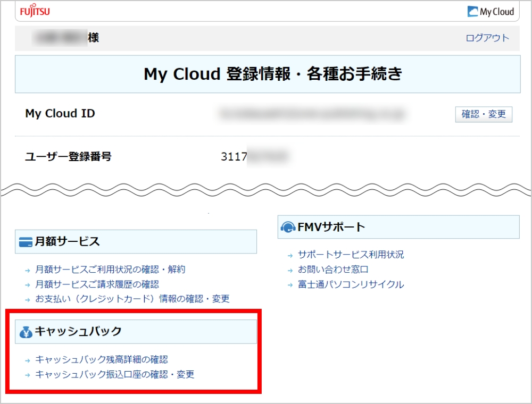This screenshot has width=532, height=404.
Task: Click the My Cloud logo icon
Action: [x=472, y=12]
